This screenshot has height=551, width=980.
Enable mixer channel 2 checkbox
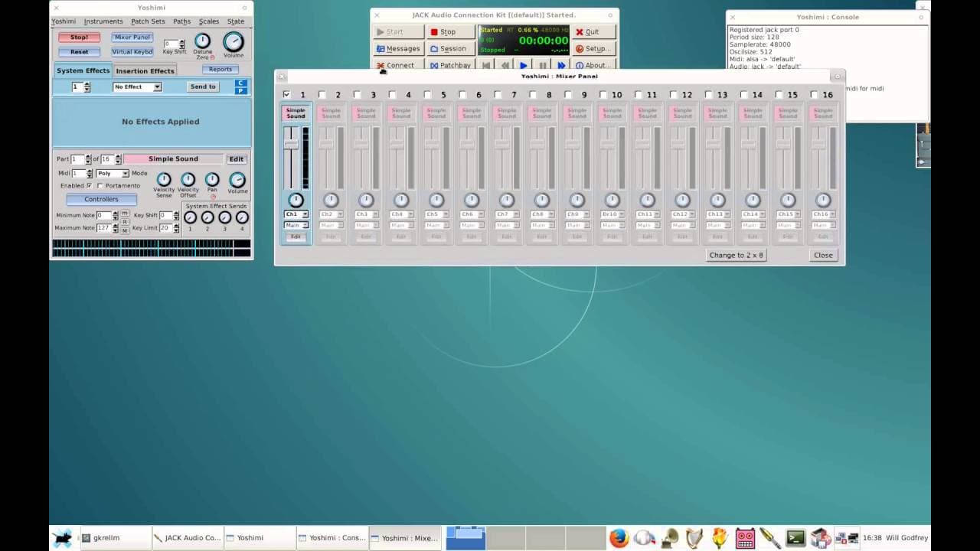pos(322,95)
